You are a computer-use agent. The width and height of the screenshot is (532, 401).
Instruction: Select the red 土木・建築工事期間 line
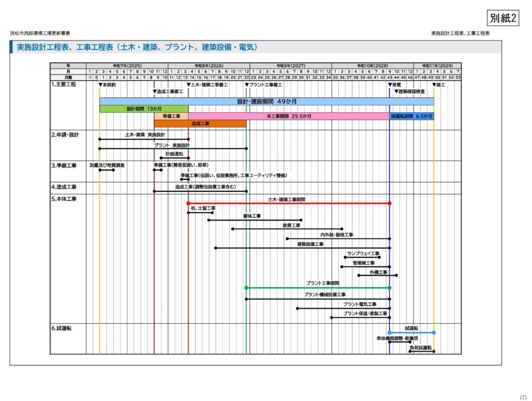tap(288, 203)
